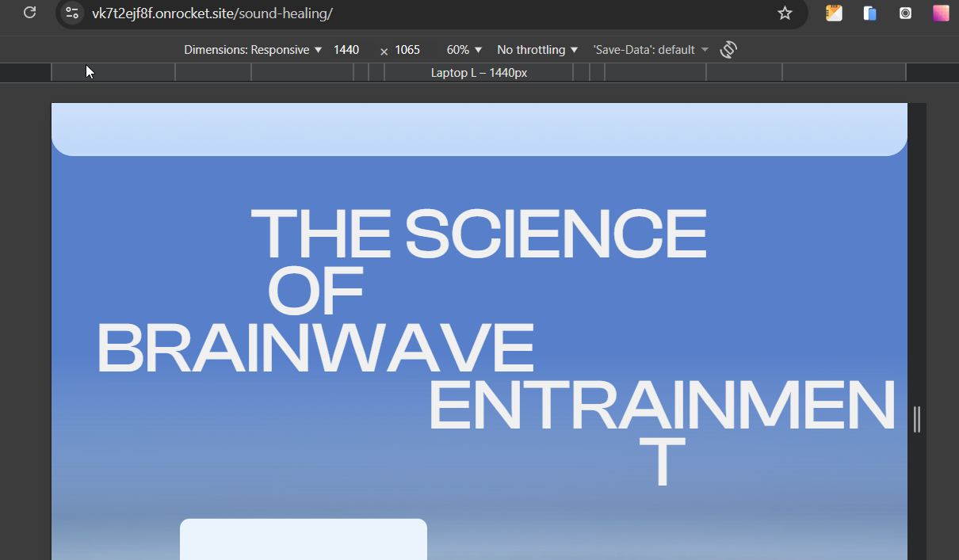959x560 pixels.
Task: Click the ENTRAINMEN heading line
Action: 662,406
